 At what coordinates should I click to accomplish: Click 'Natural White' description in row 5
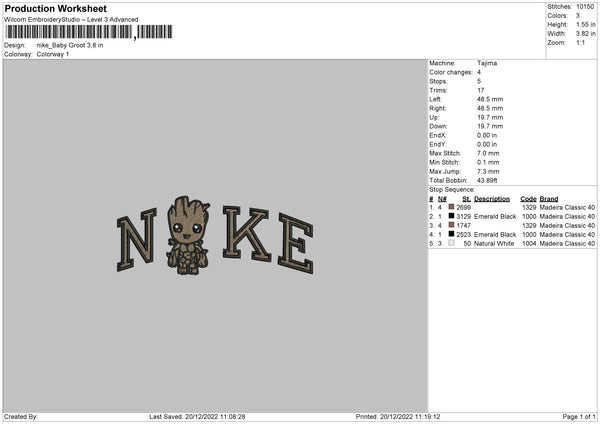tap(494, 243)
